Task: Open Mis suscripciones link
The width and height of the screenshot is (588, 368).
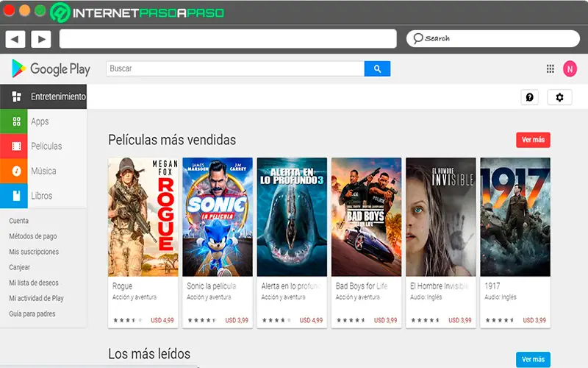Action: (x=34, y=252)
